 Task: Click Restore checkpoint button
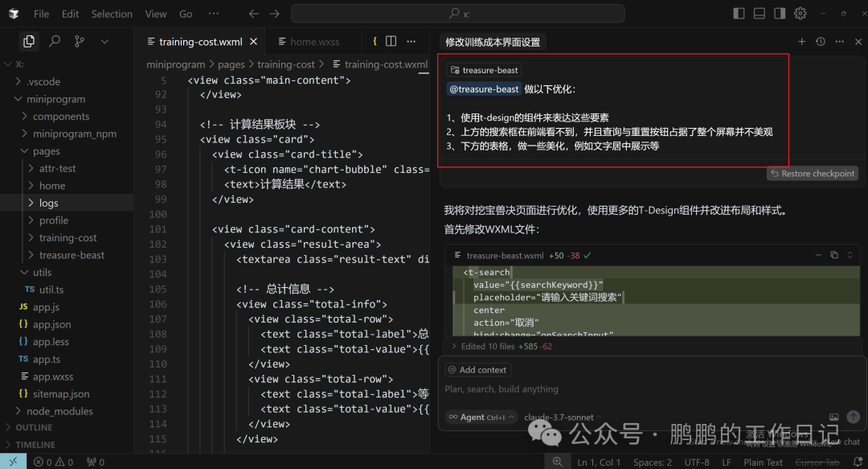pos(813,174)
